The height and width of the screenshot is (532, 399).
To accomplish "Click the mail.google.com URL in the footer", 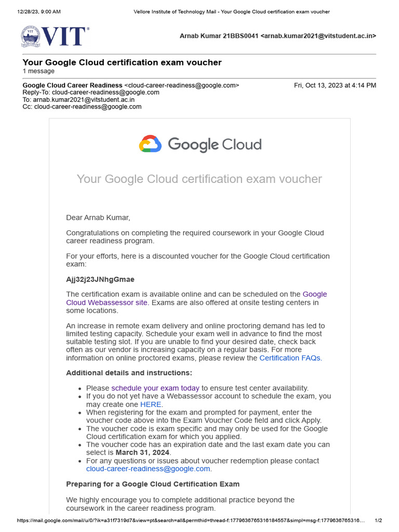I will [191, 521].
